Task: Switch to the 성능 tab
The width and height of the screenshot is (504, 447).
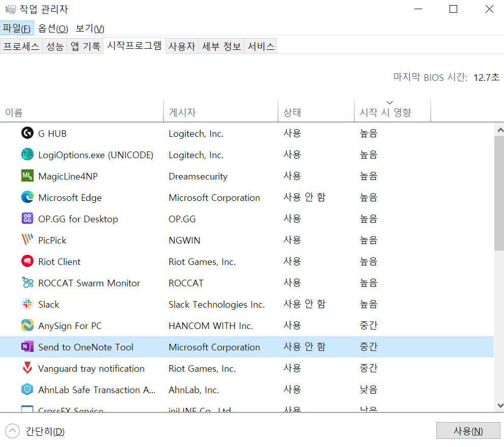Action: coord(54,46)
